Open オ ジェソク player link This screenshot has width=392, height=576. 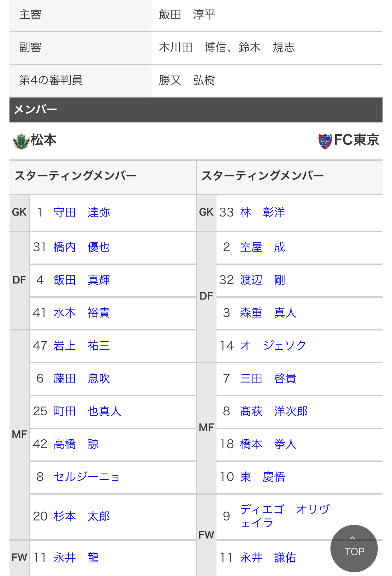[273, 346]
